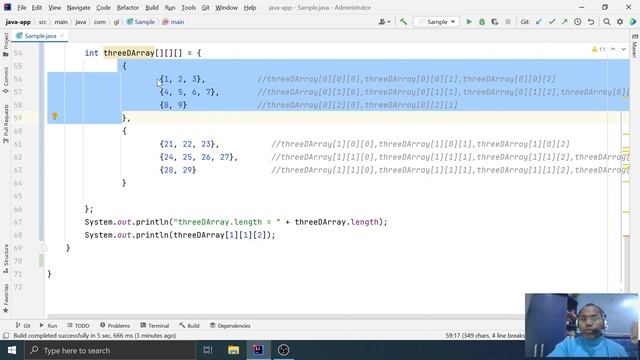Commit changes with Git checkmark icon
This screenshot has height=360, width=640.
pos(552,22)
